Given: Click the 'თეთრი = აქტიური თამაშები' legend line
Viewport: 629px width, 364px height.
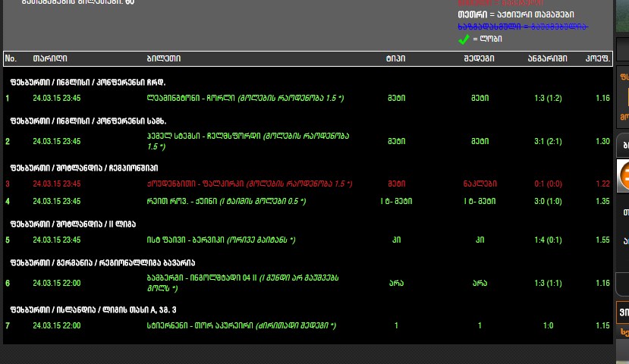Looking at the screenshot, I should [x=516, y=15].
